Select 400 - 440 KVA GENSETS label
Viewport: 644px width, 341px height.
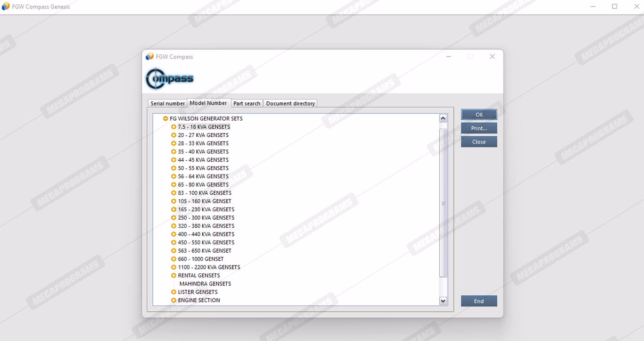point(206,234)
